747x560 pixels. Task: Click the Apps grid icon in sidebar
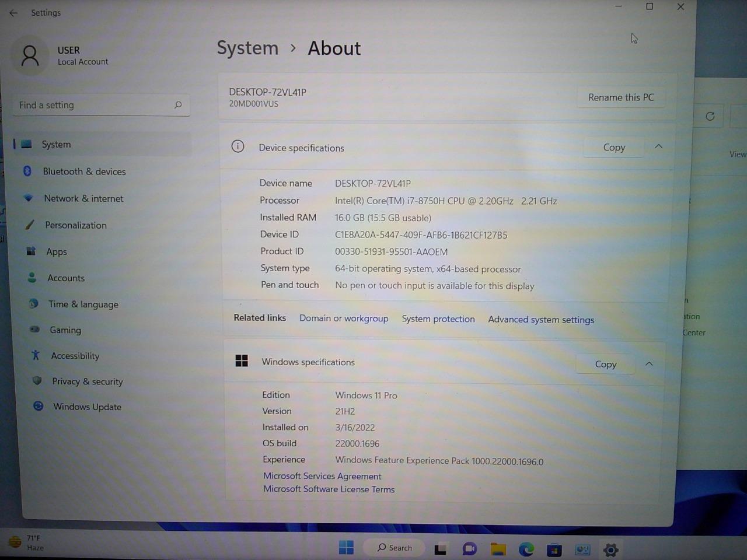point(31,251)
